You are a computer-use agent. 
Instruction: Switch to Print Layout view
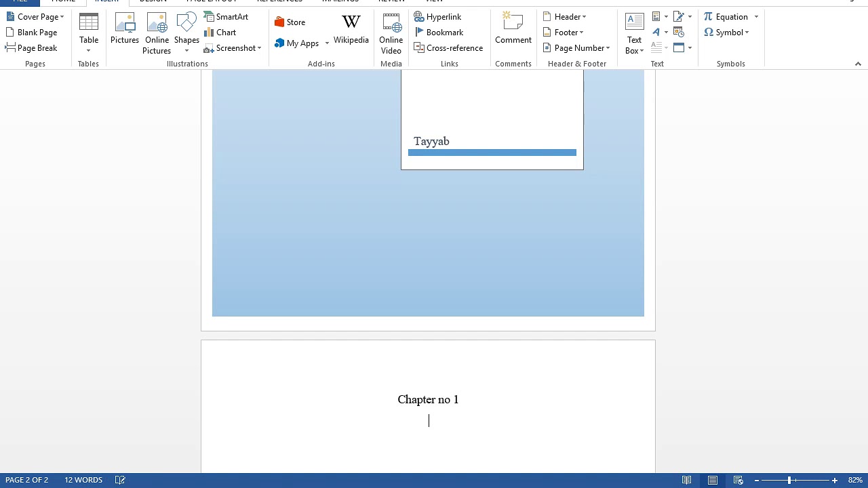click(713, 480)
